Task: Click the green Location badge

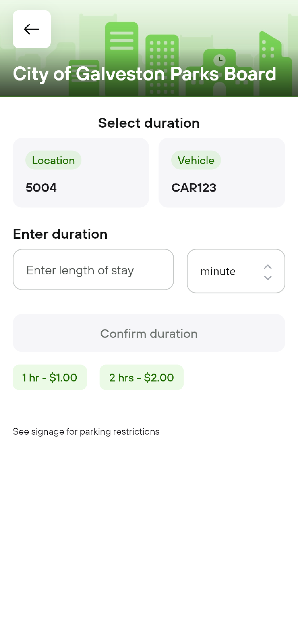Action: [x=53, y=160]
